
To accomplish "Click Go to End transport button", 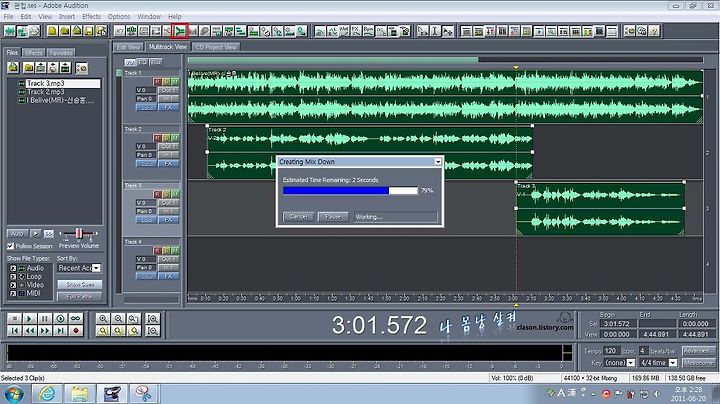I will (60, 331).
